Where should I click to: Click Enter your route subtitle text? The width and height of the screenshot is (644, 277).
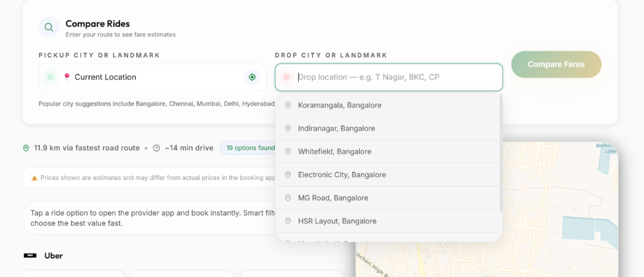pos(121,35)
